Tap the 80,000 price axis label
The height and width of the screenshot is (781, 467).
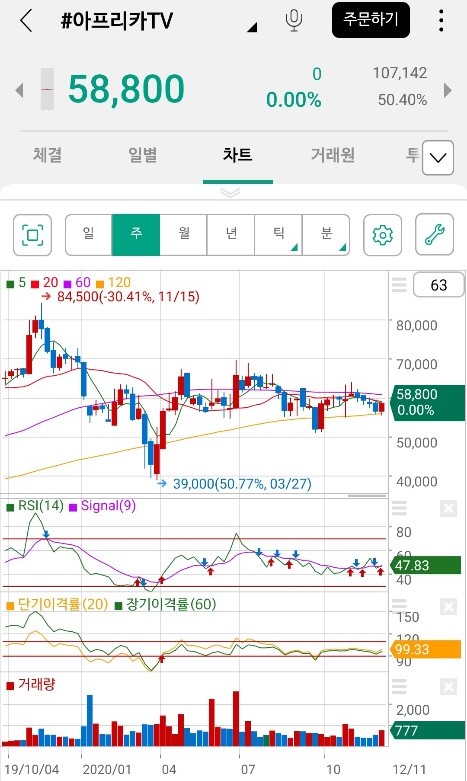point(417,325)
